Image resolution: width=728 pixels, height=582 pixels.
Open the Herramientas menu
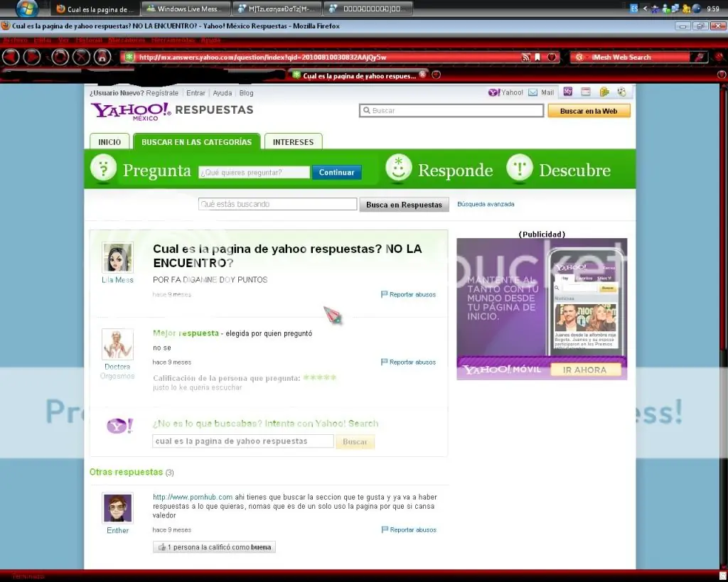pos(173,40)
